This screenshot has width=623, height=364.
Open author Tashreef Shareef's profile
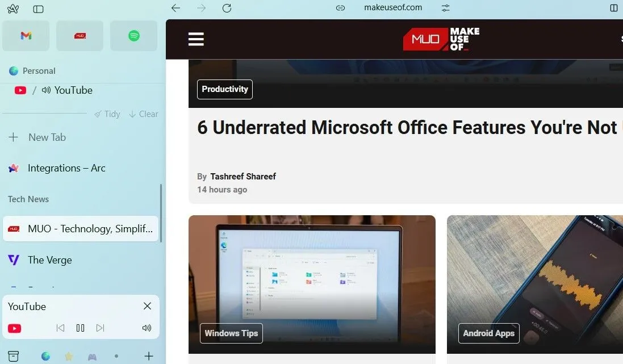tap(242, 177)
